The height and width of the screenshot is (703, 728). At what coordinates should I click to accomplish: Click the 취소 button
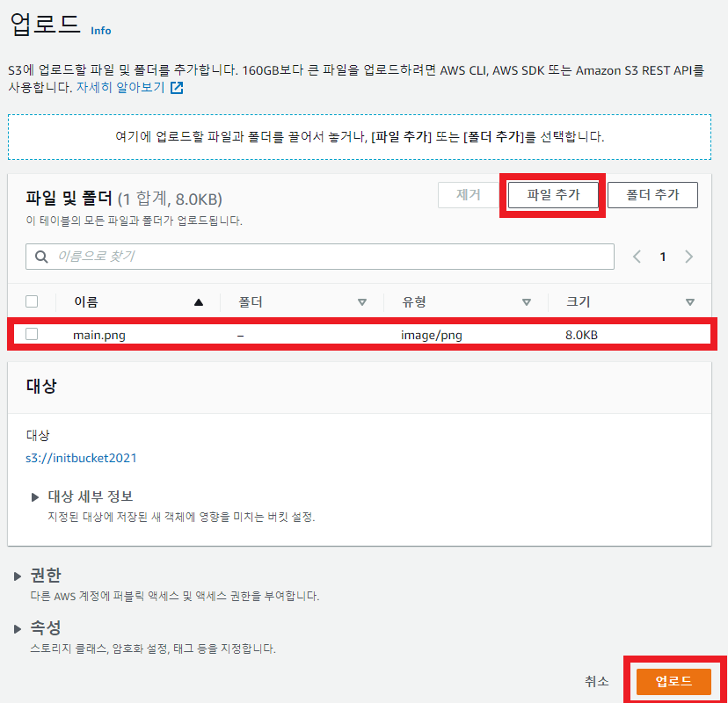tap(597, 682)
